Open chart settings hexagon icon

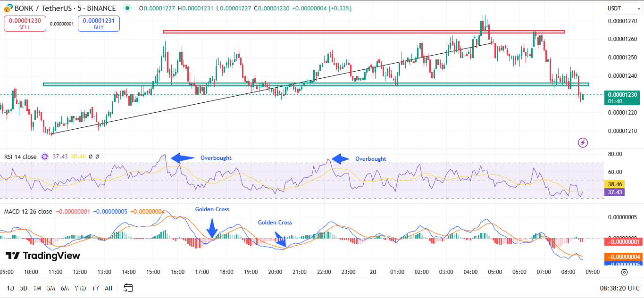click(624, 272)
